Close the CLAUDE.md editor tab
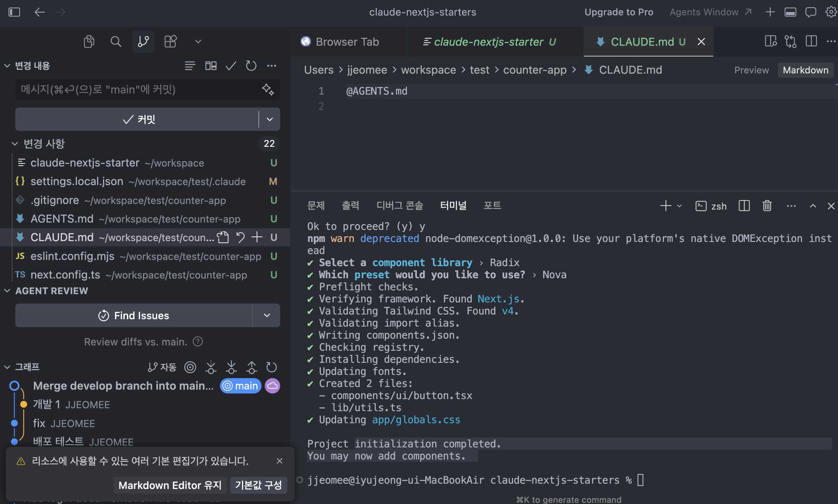Screen dimensions: 838x504 click(x=701, y=42)
